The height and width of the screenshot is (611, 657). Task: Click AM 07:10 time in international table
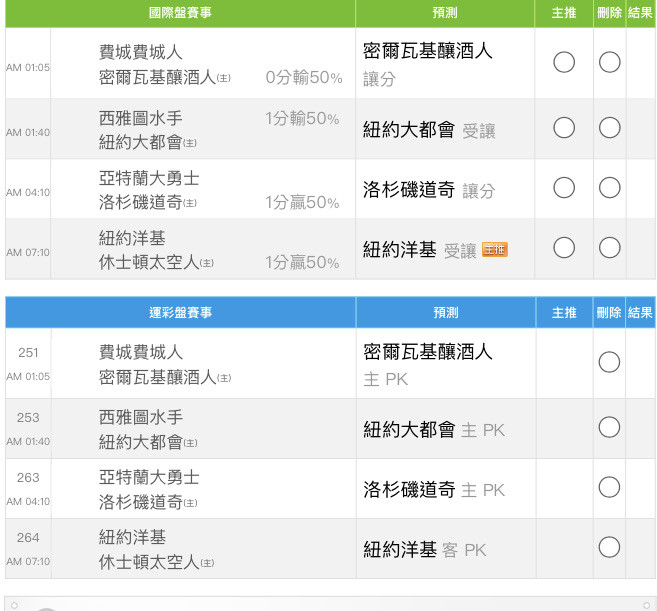pyautogui.click(x=28, y=253)
